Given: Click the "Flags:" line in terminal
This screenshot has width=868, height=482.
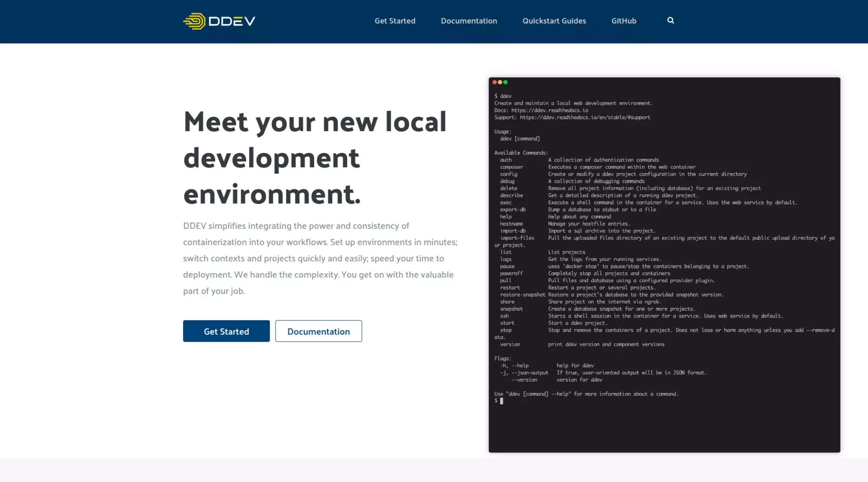Looking at the screenshot, I should tap(503, 359).
